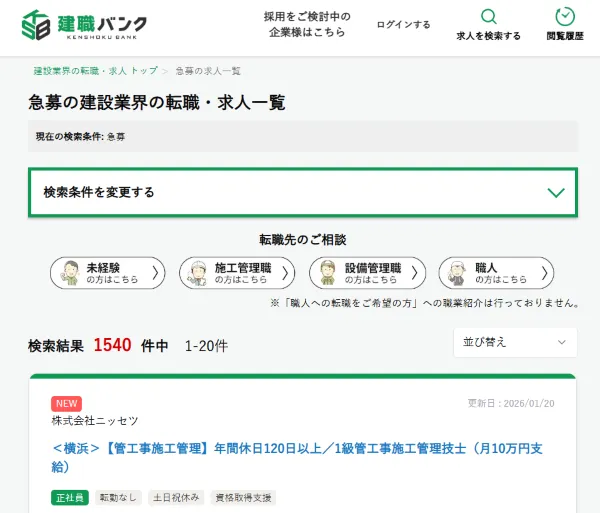This screenshot has height=513, width=600.
Task: Click 急募の求人一覧 breadcrumb text
Action: pyautogui.click(x=208, y=71)
